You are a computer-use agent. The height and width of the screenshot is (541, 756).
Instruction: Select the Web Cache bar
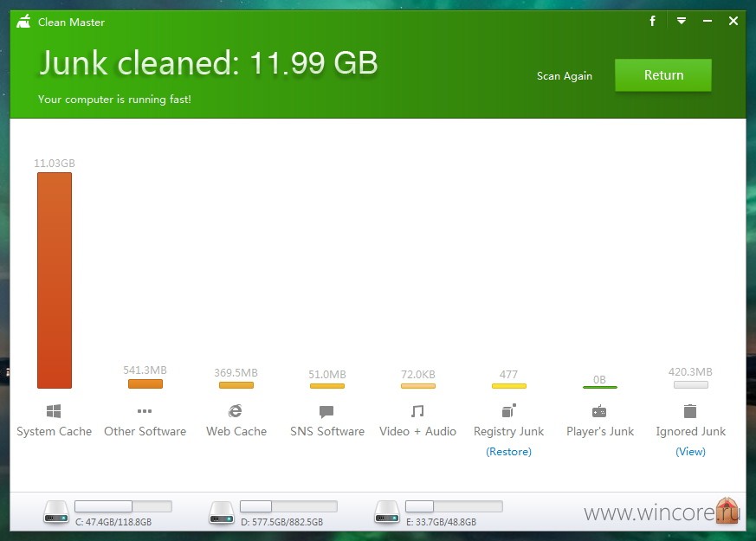pos(236,385)
